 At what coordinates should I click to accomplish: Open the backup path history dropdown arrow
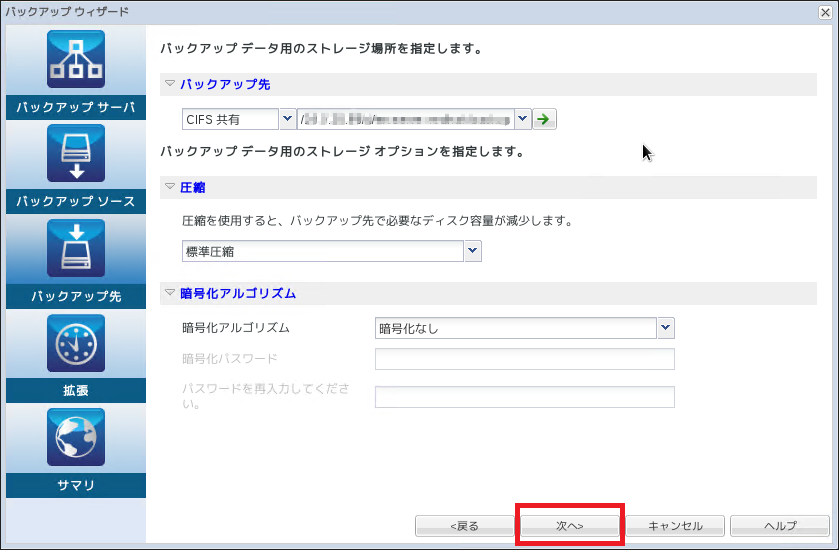click(x=523, y=119)
